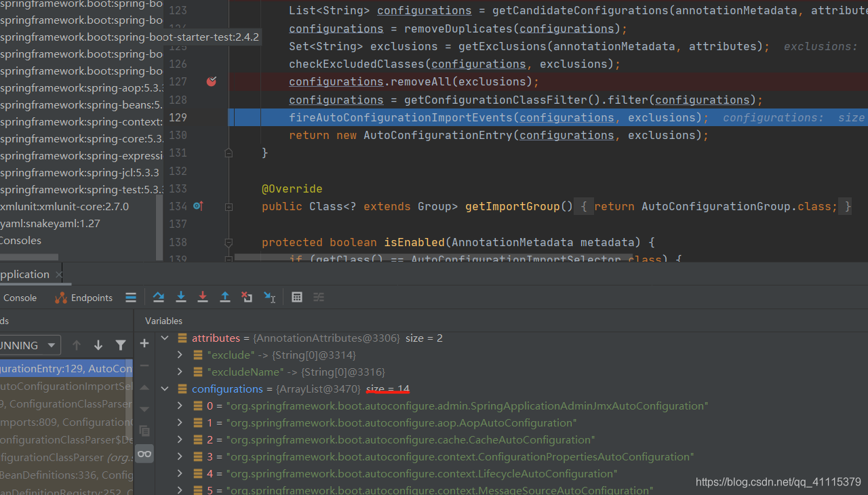Image resolution: width=868 pixels, height=495 pixels.
Task: Select the SpringApplicationAdminJmxAutoConfiguration value row
Action: (x=467, y=405)
